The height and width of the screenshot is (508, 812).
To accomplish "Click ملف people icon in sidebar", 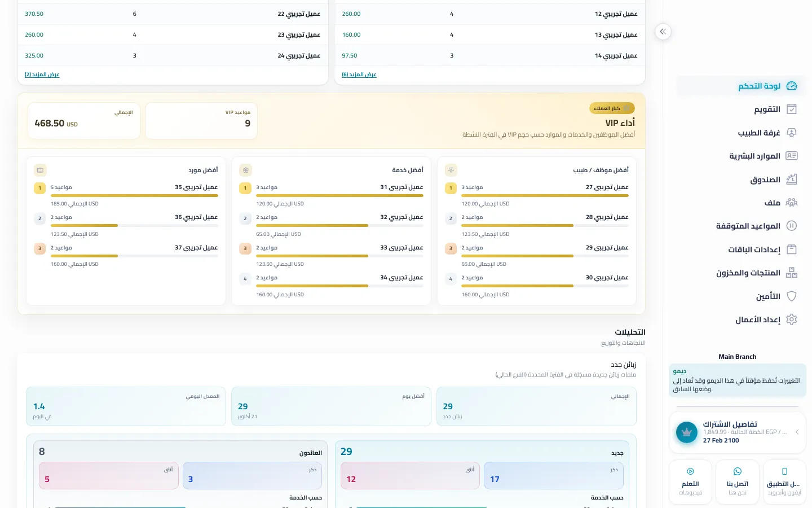I will pyautogui.click(x=792, y=203).
